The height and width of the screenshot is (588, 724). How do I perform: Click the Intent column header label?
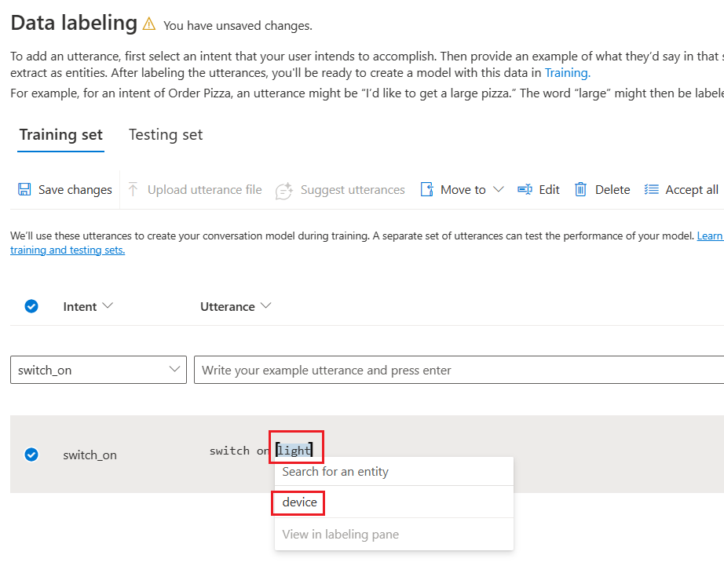click(x=80, y=306)
